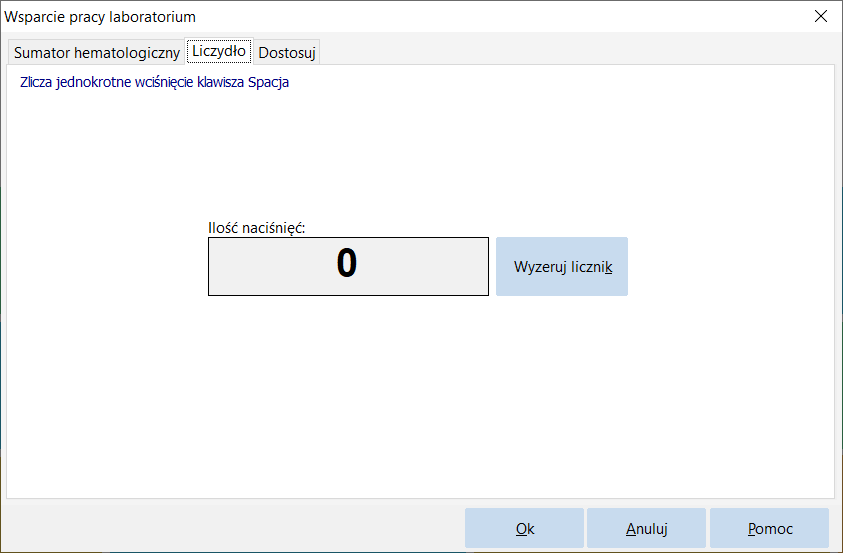Image resolution: width=843 pixels, height=553 pixels.
Task: Confirm with the Ok button
Action: tap(524, 528)
